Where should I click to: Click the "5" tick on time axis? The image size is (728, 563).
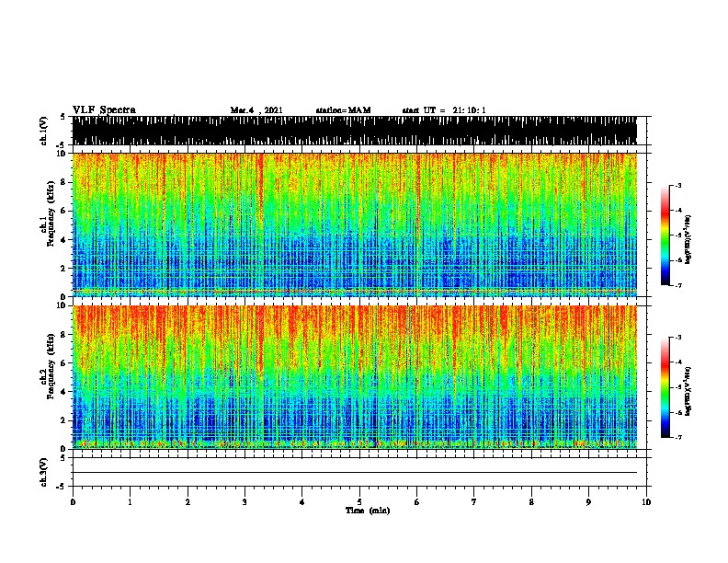click(x=359, y=502)
